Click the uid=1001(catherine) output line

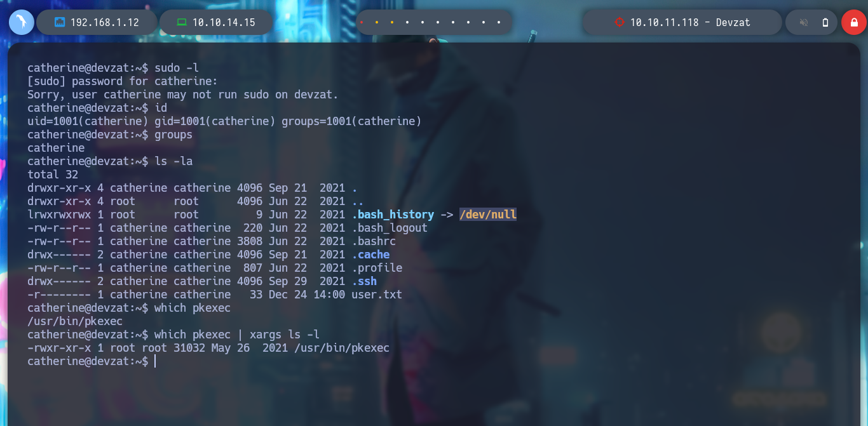point(224,121)
